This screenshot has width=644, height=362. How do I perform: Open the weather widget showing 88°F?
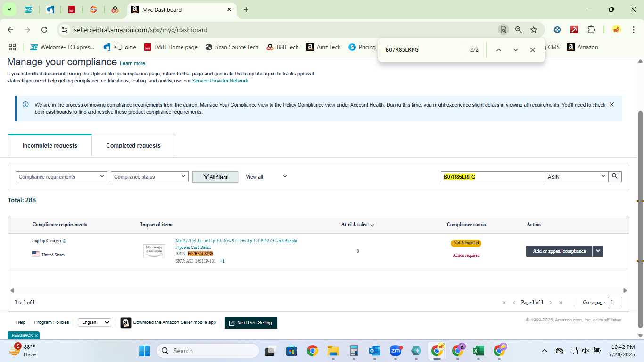23,351
